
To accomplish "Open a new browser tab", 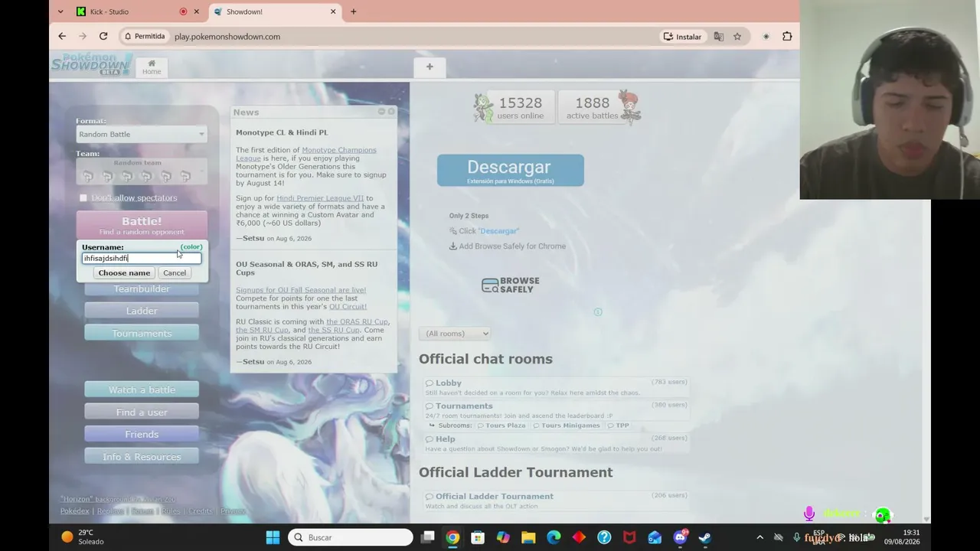I will coord(353,11).
